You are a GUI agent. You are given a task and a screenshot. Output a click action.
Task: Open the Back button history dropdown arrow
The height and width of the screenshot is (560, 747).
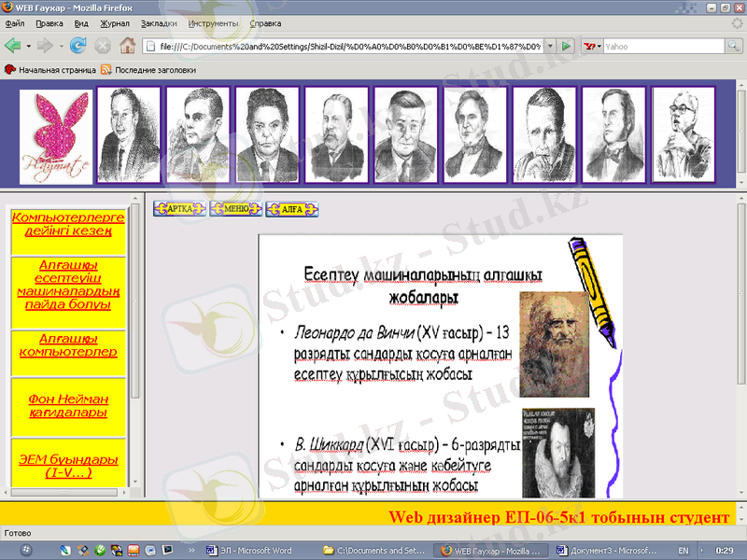(x=28, y=45)
